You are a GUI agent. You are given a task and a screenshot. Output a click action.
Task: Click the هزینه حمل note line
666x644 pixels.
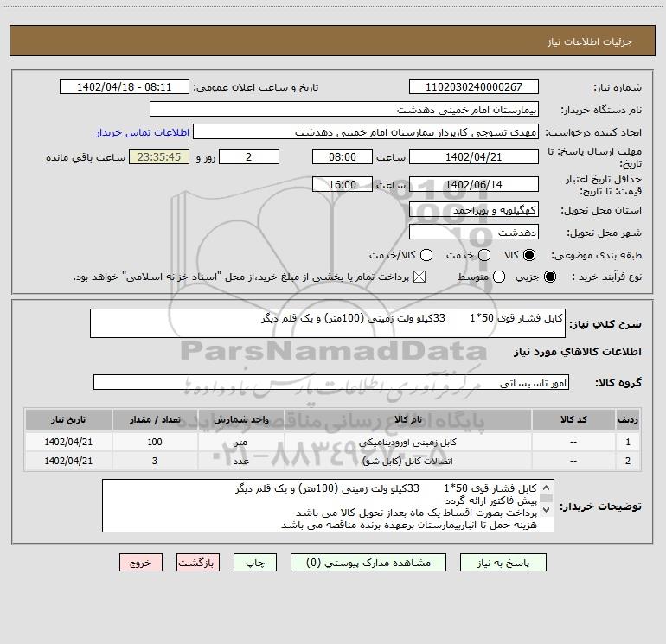[409, 525]
